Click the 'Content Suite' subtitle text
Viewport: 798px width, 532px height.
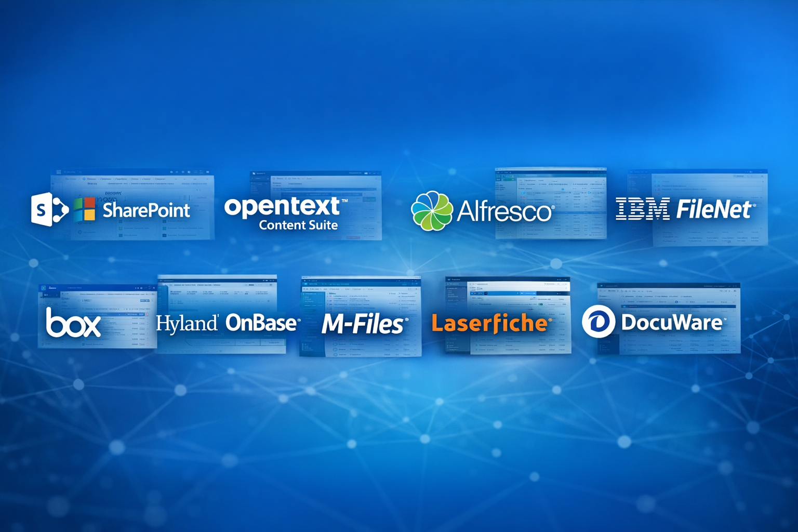pos(298,225)
